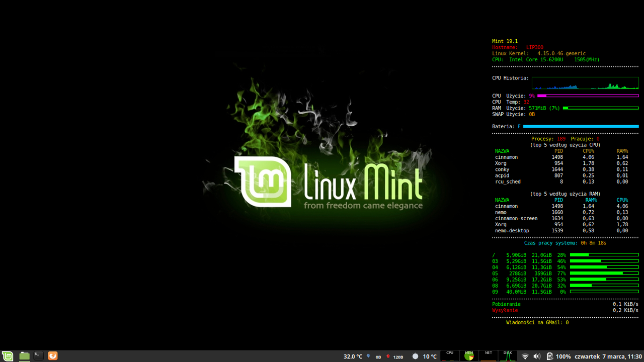The height and width of the screenshot is (362, 644).
Task: Click the '(top 5 według użycia CPU)' heading
Action: [565, 145]
